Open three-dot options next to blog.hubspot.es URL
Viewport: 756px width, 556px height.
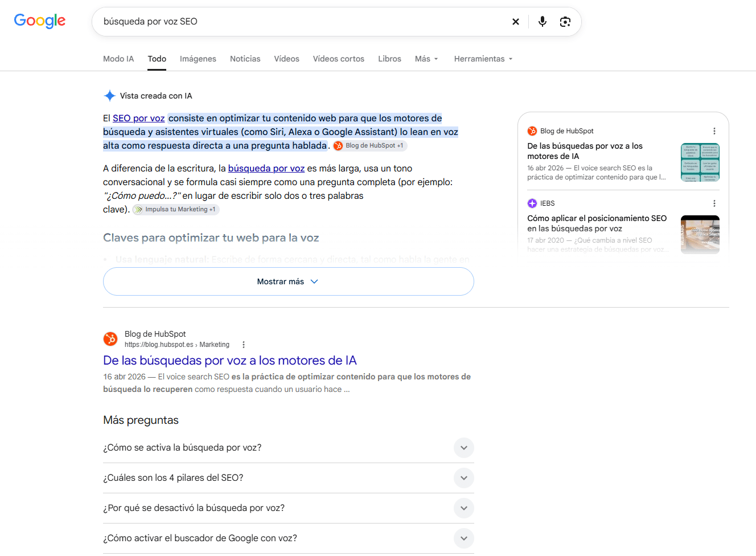tap(244, 345)
